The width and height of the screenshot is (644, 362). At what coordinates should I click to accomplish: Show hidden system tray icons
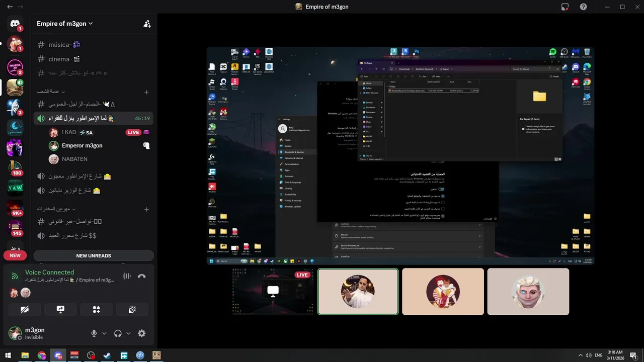pyautogui.click(x=581, y=355)
